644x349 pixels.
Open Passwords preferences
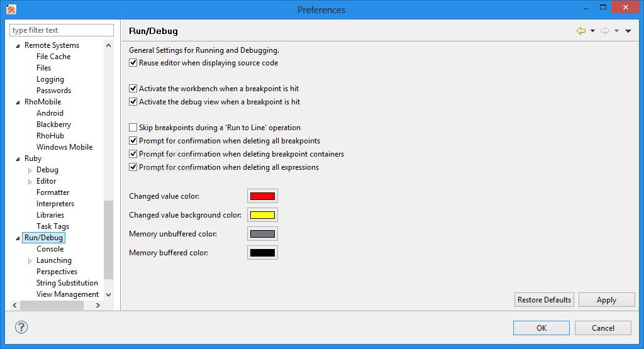(54, 91)
